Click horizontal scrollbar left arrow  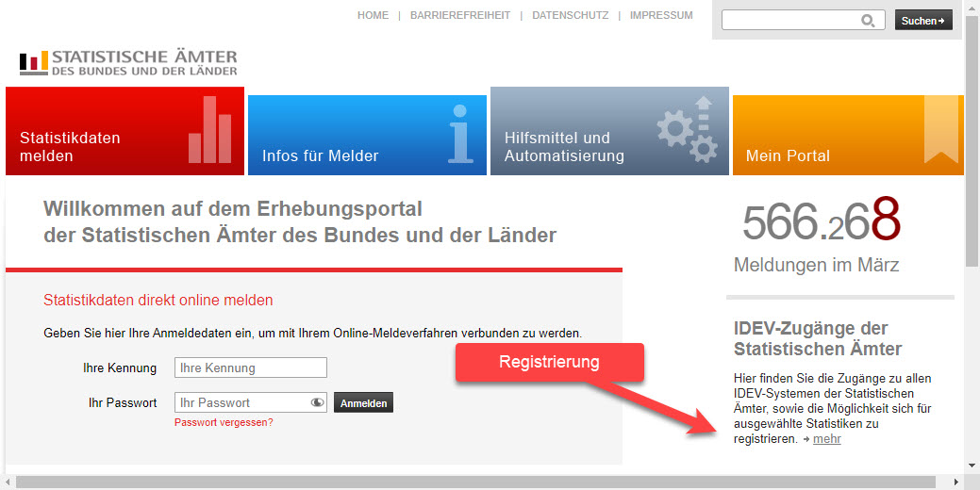(8, 482)
